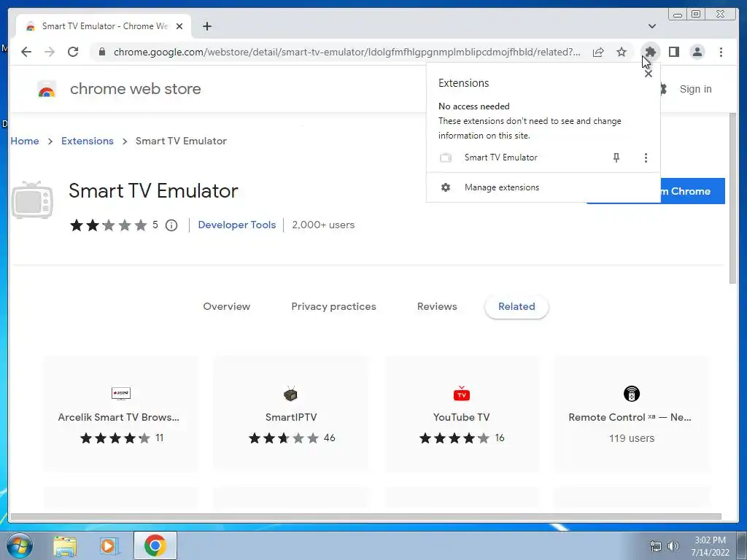Click the Smart TV Emulator TV icon

click(x=32, y=200)
